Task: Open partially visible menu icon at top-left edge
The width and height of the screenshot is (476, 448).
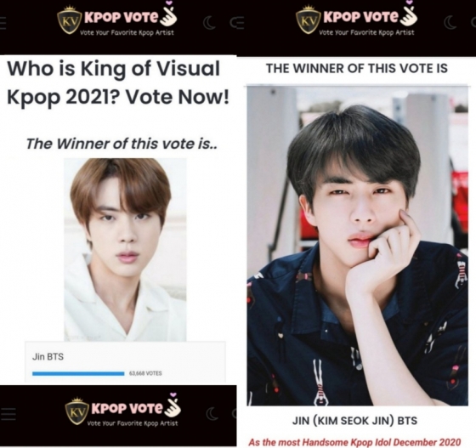Action: coord(3,24)
